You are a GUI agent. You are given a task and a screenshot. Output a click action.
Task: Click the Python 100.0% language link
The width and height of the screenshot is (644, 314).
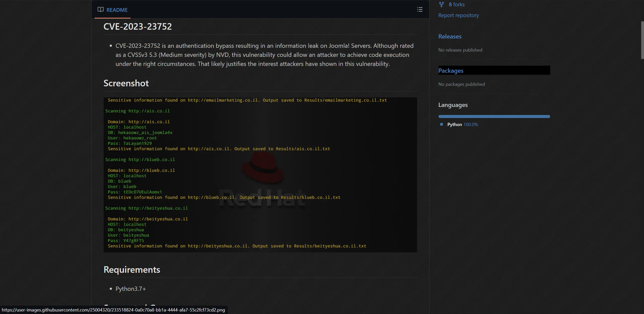coord(462,125)
